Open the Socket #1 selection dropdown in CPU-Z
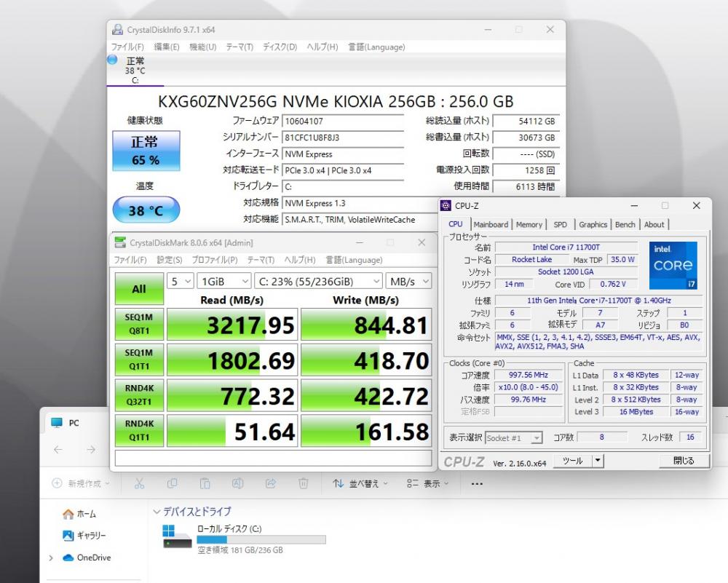 pos(514,437)
